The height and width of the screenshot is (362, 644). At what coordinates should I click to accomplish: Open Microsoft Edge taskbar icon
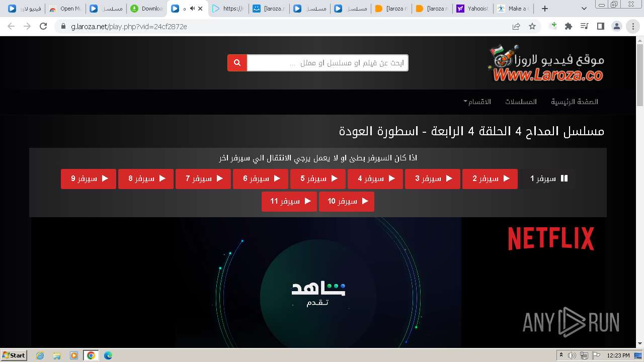point(108,355)
